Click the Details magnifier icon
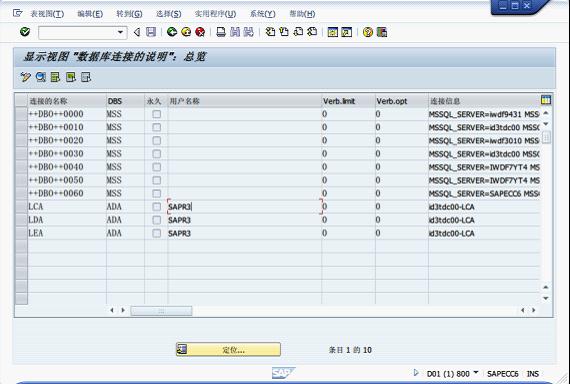Screen dimensions: 570x384 pos(40,77)
